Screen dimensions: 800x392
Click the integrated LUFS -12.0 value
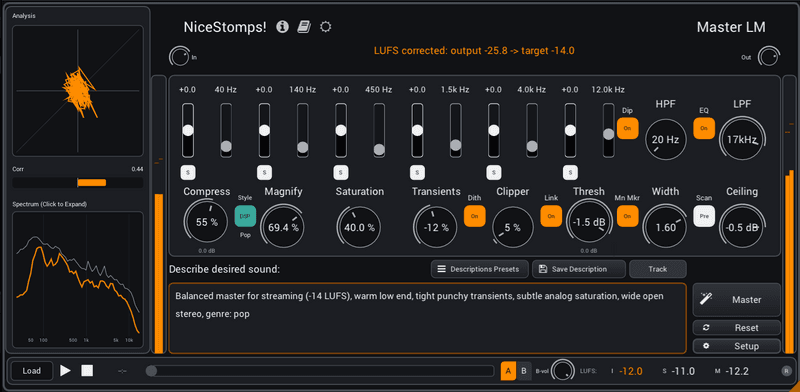[631, 371]
